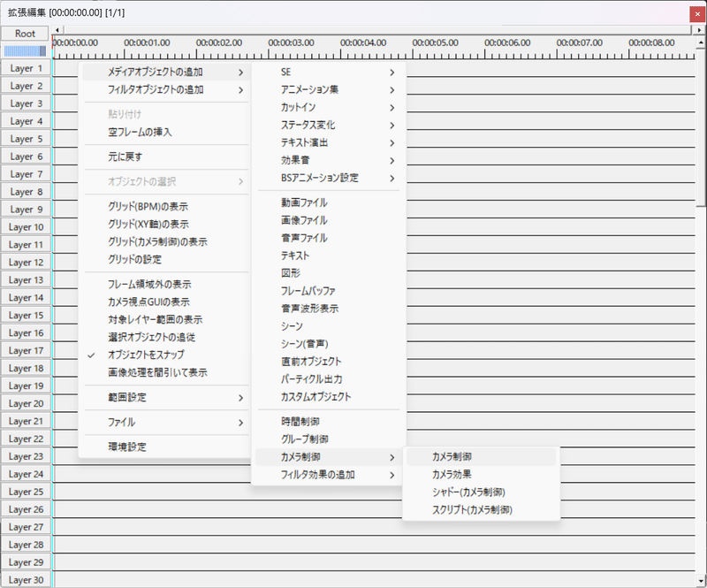
Task: Close the 拡張編集 window
Action: pos(697,14)
